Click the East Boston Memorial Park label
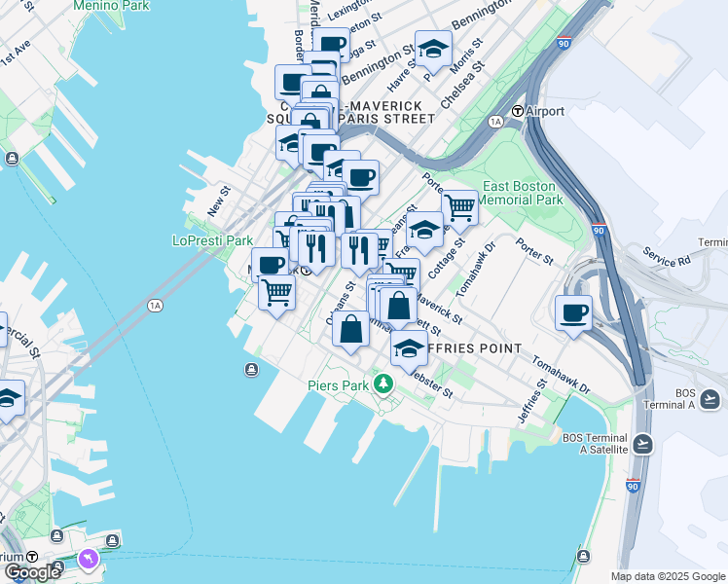 (519, 193)
